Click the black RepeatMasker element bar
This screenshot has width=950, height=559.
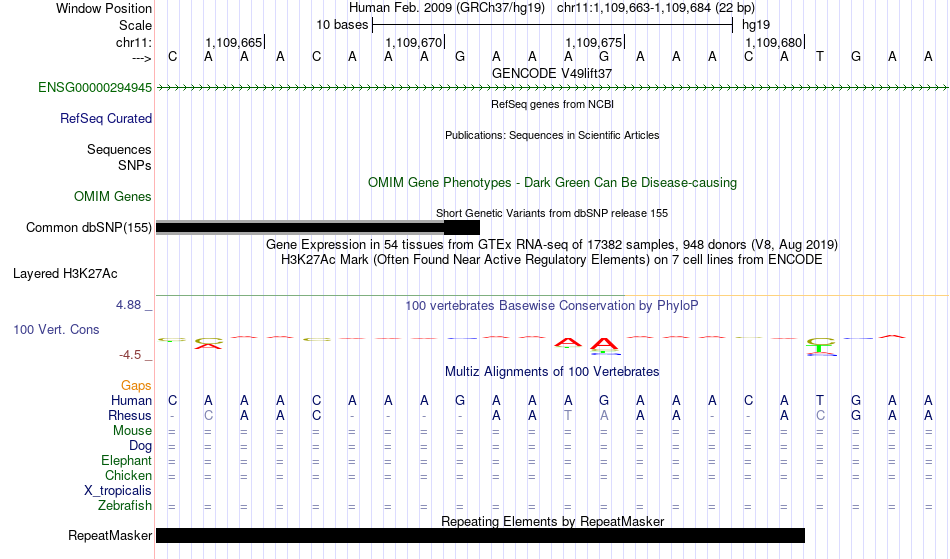(x=480, y=535)
